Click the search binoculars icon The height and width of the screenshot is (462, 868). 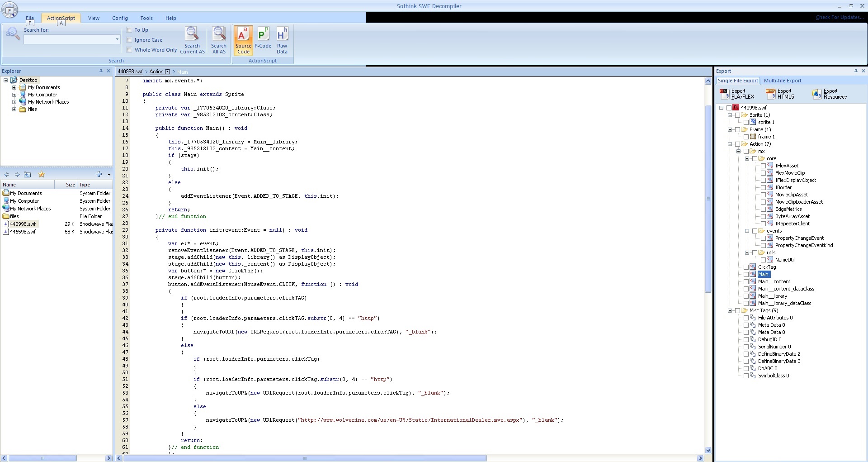pos(12,34)
